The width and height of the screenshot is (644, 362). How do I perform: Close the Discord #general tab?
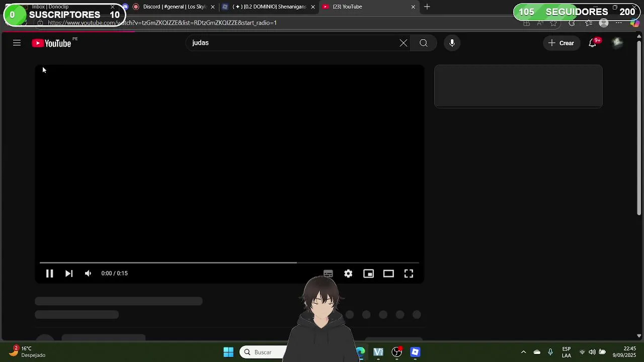point(212,7)
